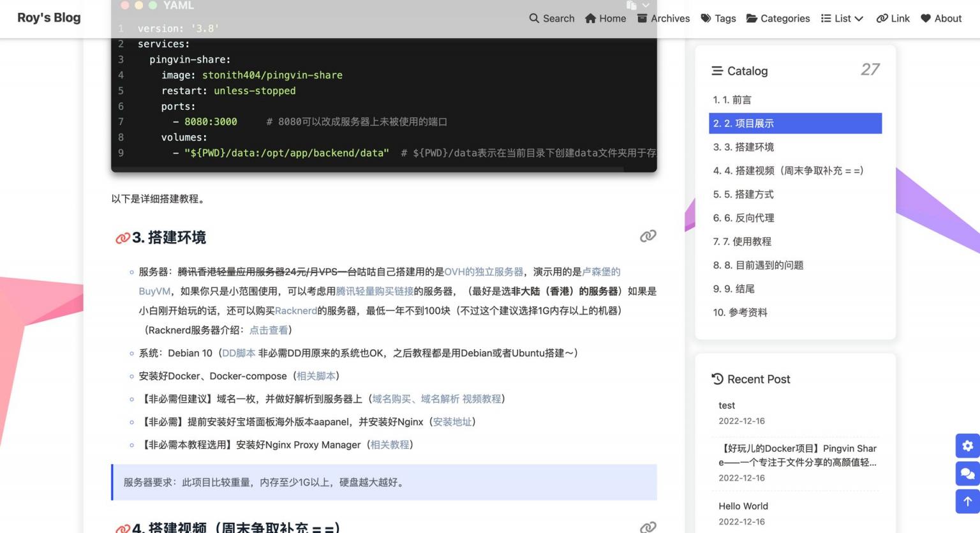Click the red anchor icon before 3. 搭建环境
The image size is (980, 533).
[122, 238]
